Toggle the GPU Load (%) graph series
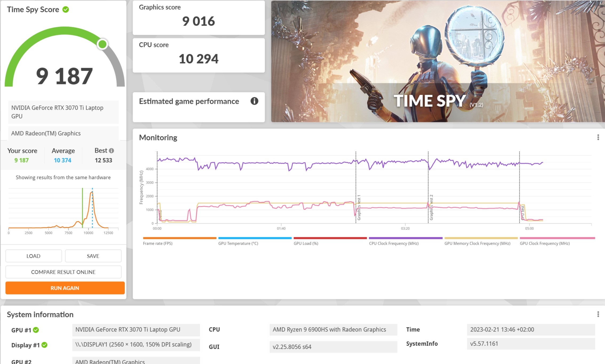605x364 pixels. [330, 241]
